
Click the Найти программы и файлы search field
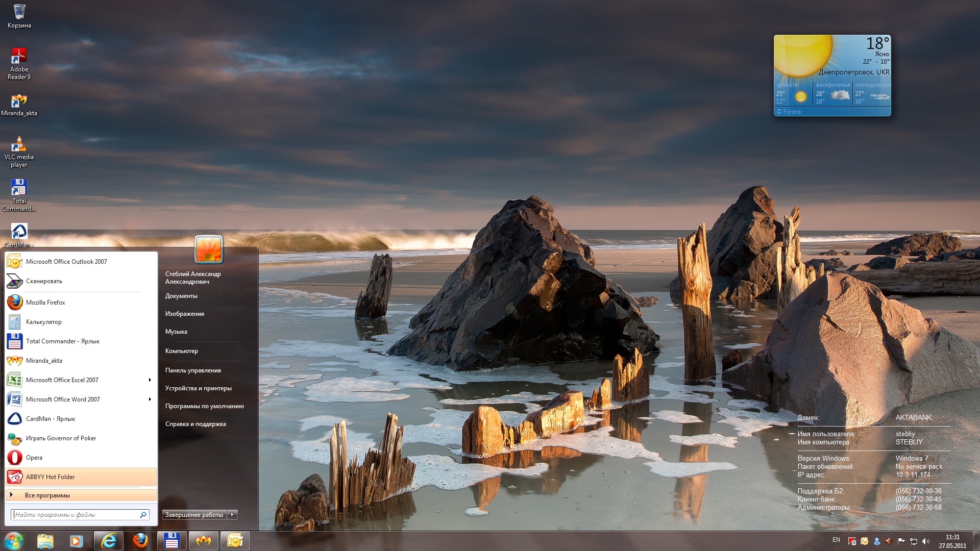click(x=80, y=515)
